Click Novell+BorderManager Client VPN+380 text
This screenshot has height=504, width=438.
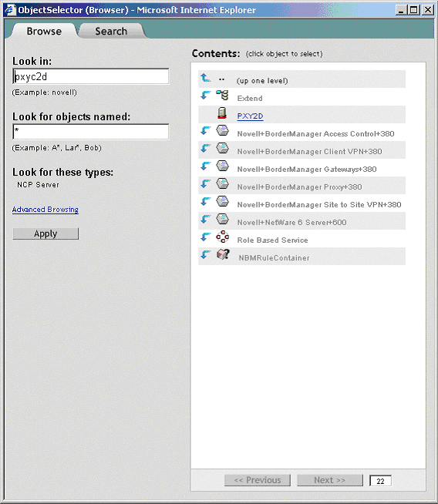tap(309, 151)
